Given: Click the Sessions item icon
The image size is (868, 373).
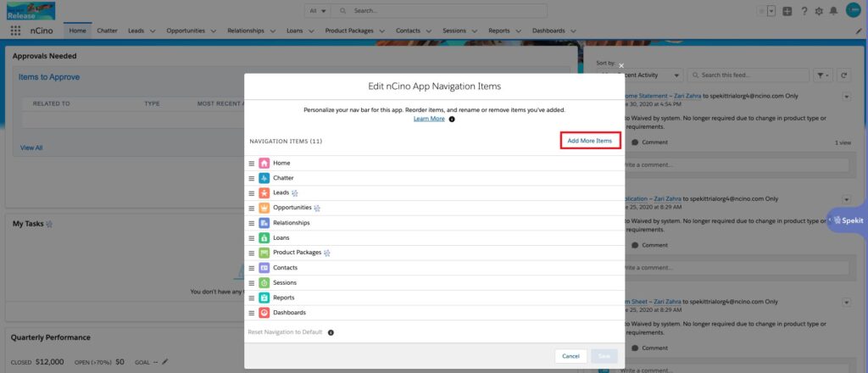Looking at the screenshot, I should (264, 283).
